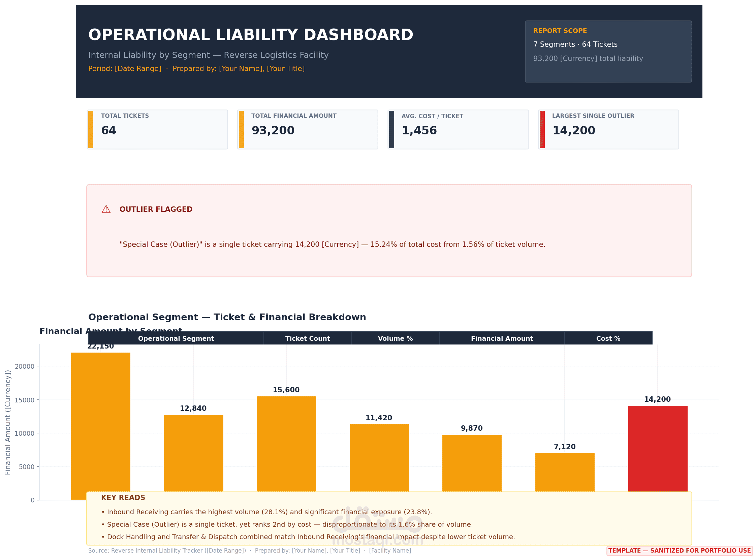Image resolution: width=756 pixels, height=559 pixels.
Task: Click the Financial Amount column header
Action: [x=502, y=338]
